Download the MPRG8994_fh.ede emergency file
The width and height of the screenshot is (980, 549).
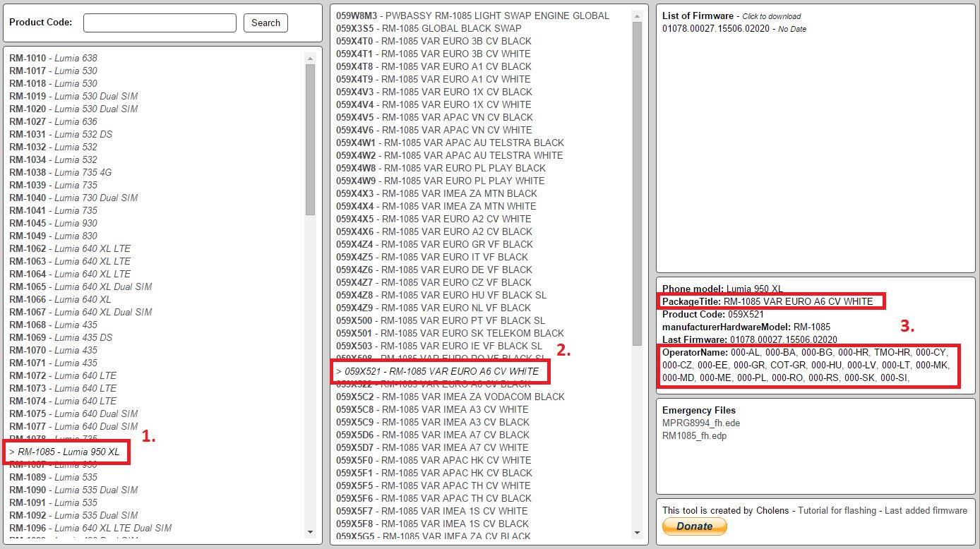(x=701, y=423)
